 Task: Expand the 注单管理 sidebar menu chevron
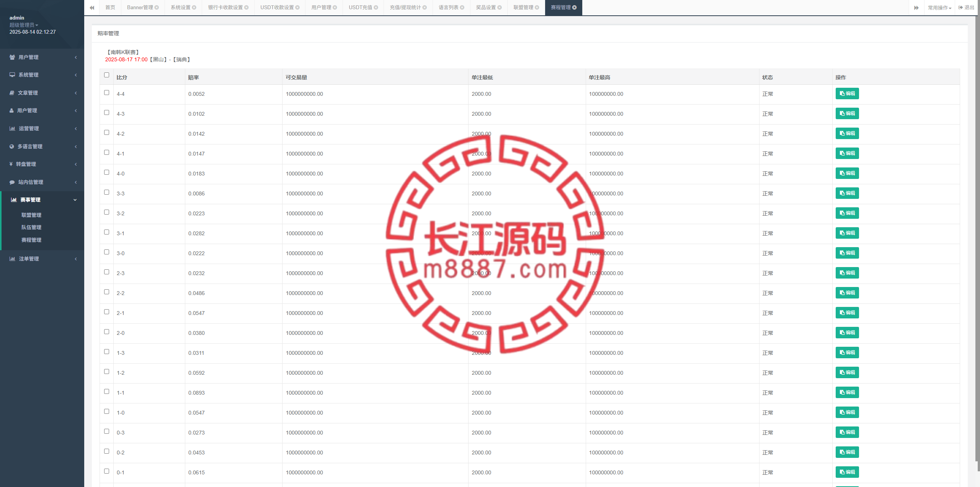click(76, 259)
